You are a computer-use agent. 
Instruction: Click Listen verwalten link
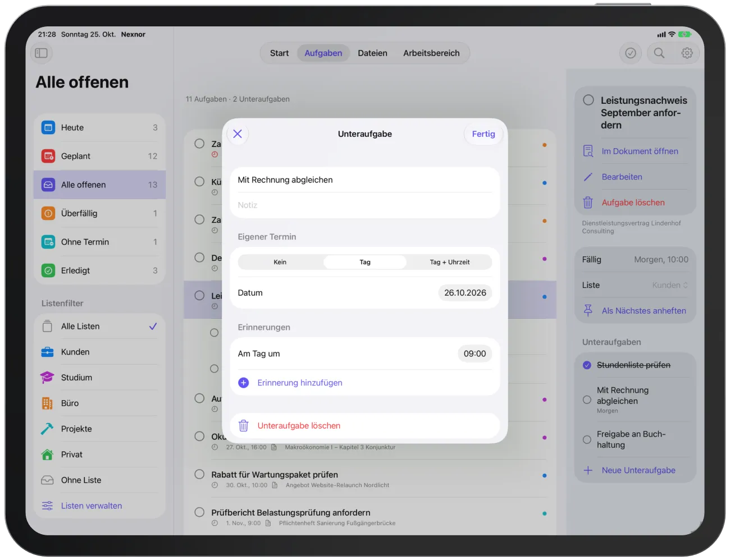(92, 506)
